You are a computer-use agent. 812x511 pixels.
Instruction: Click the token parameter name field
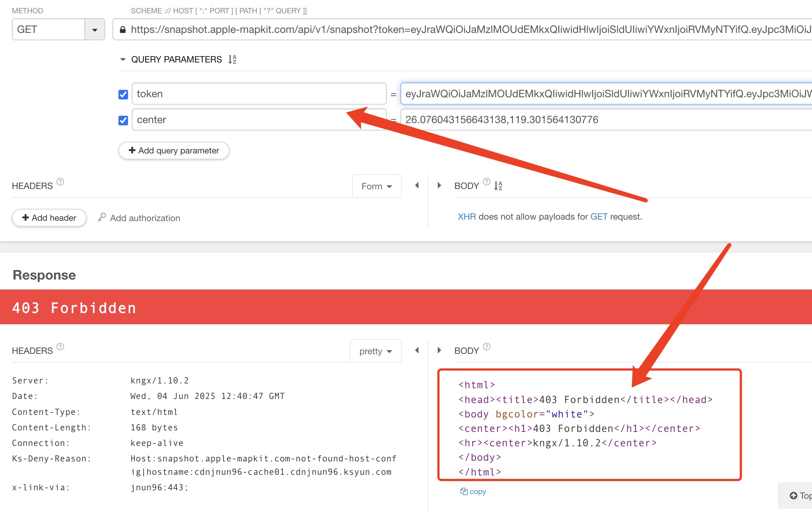pyautogui.click(x=259, y=94)
